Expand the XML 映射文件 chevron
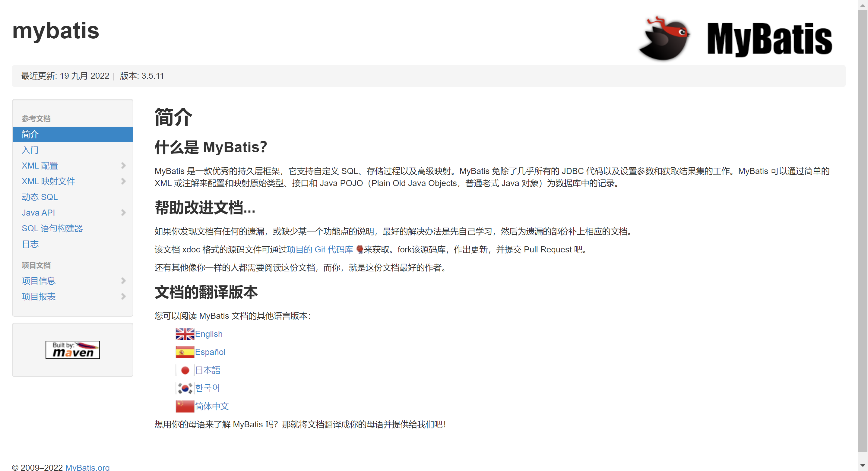 point(123,181)
